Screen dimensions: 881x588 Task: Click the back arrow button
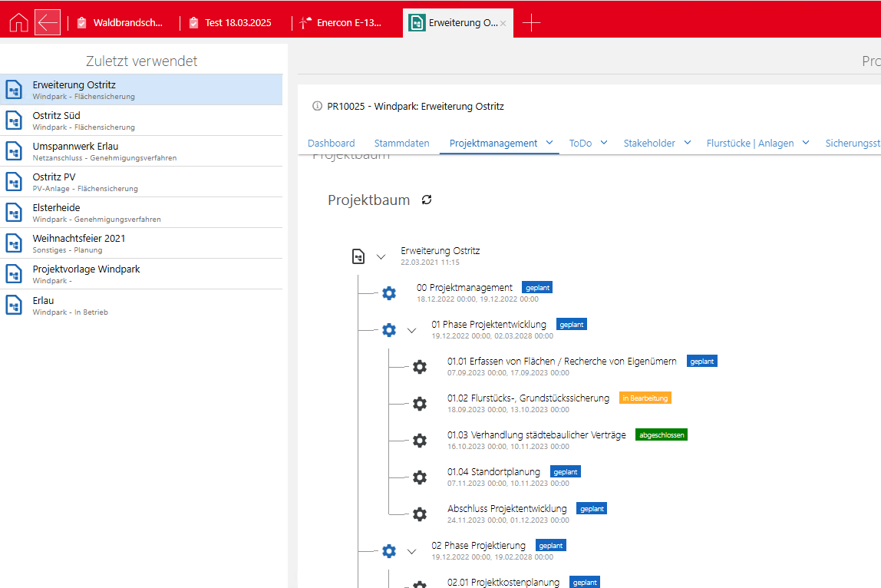(48, 23)
